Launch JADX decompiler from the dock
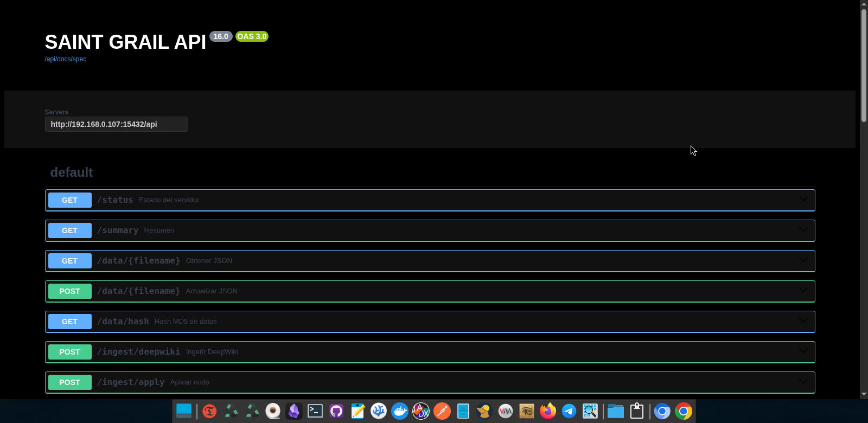The image size is (868, 423). point(421,411)
